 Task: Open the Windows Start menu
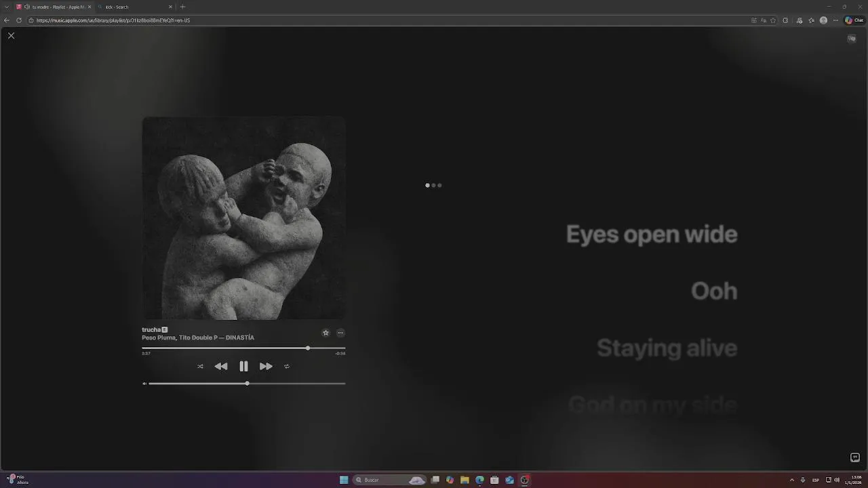[344, 480]
